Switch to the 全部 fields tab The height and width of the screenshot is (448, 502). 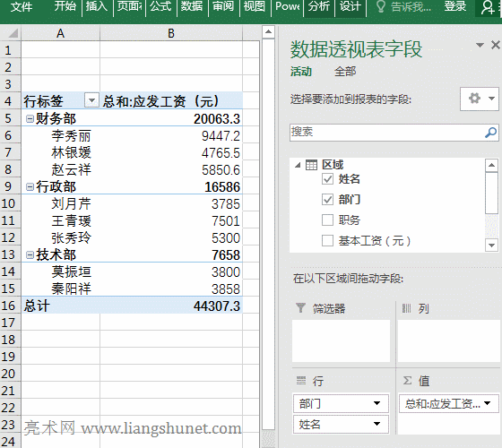[345, 72]
